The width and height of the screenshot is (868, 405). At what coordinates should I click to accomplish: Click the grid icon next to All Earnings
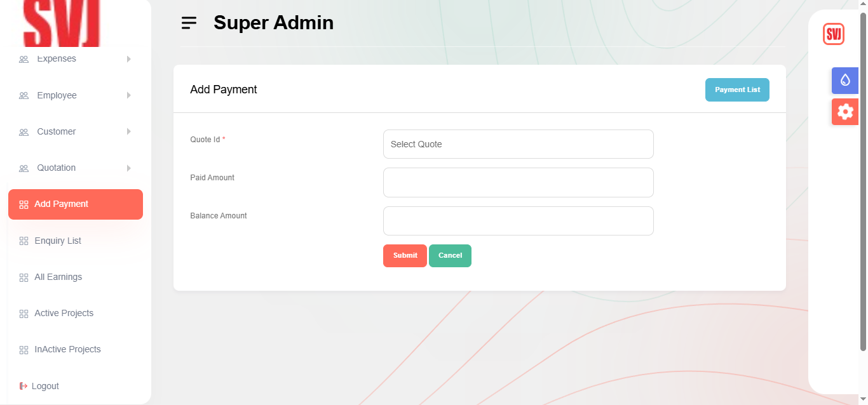[24, 277]
